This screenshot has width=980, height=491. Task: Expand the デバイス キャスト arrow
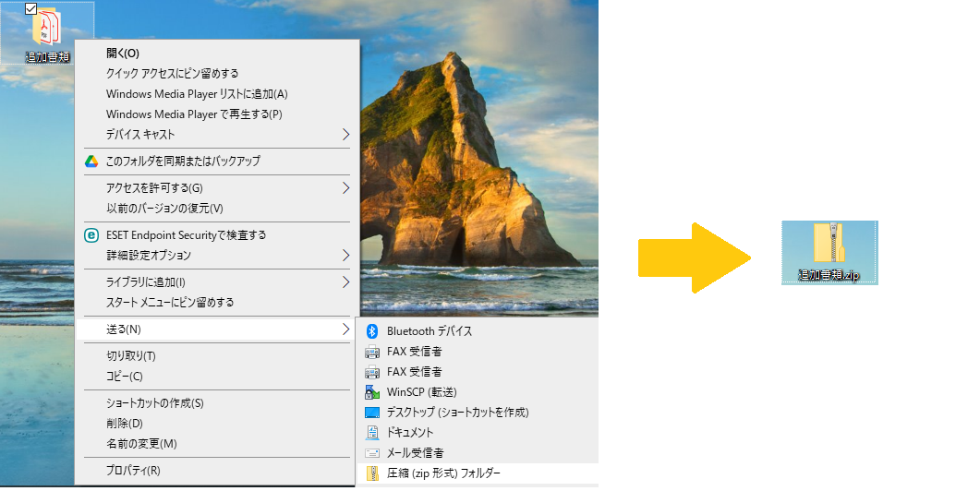pyautogui.click(x=345, y=135)
